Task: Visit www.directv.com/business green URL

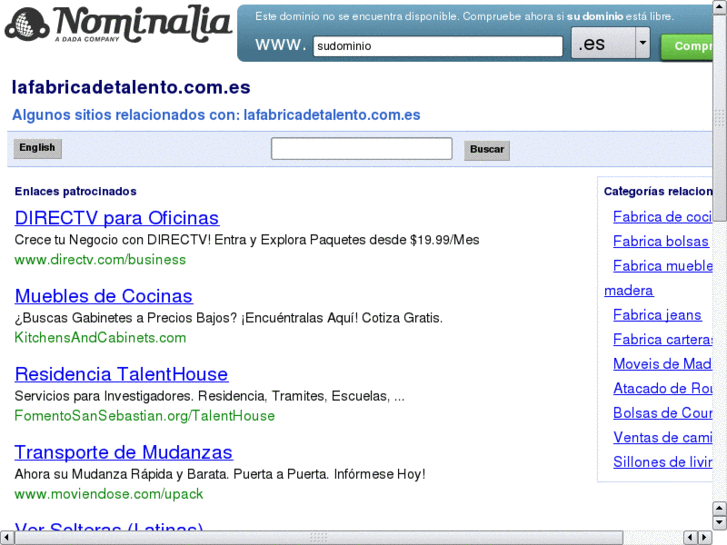Action: pos(100,260)
